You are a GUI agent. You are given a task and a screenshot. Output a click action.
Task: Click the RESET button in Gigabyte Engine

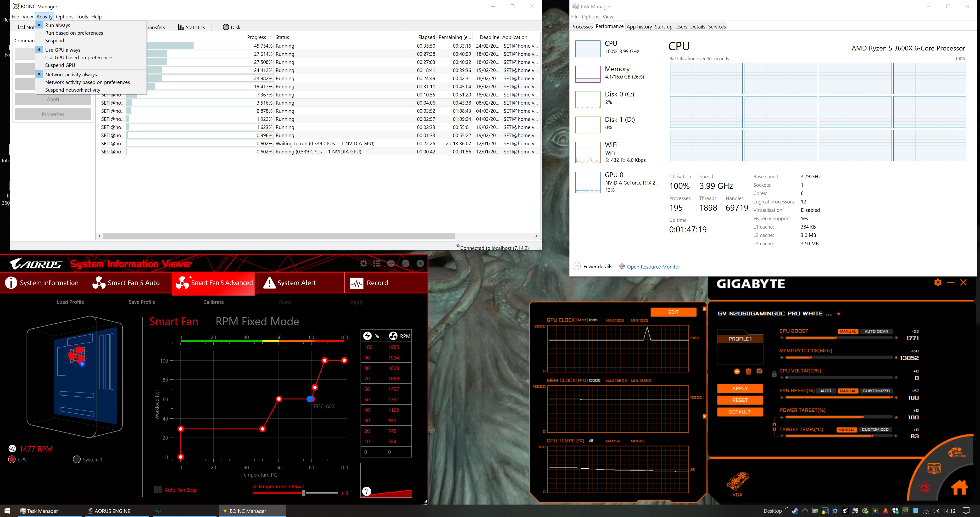740,400
